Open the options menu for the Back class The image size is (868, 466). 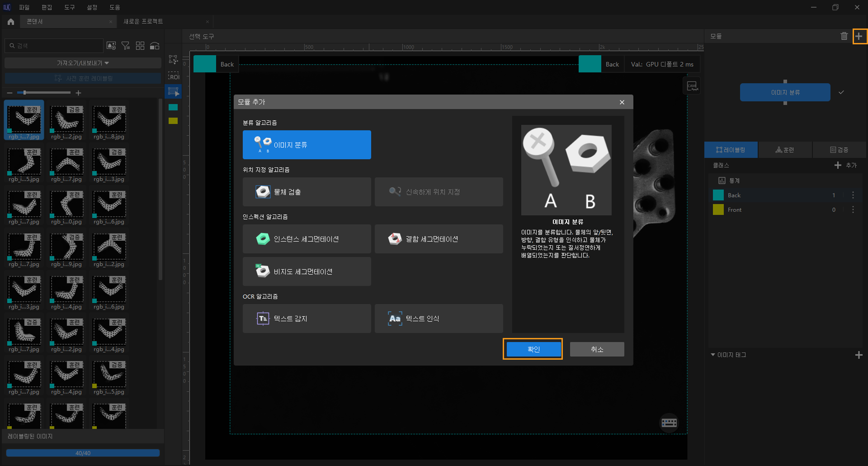(x=853, y=195)
